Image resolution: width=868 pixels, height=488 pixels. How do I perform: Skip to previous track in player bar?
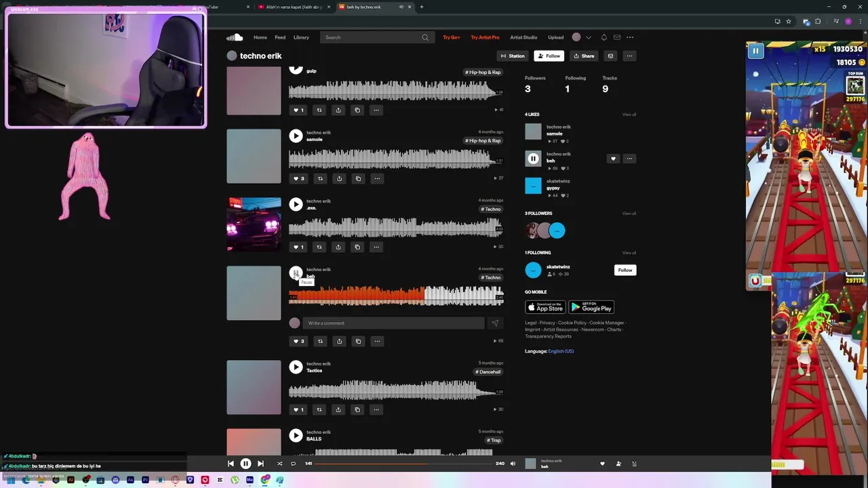coord(231,464)
